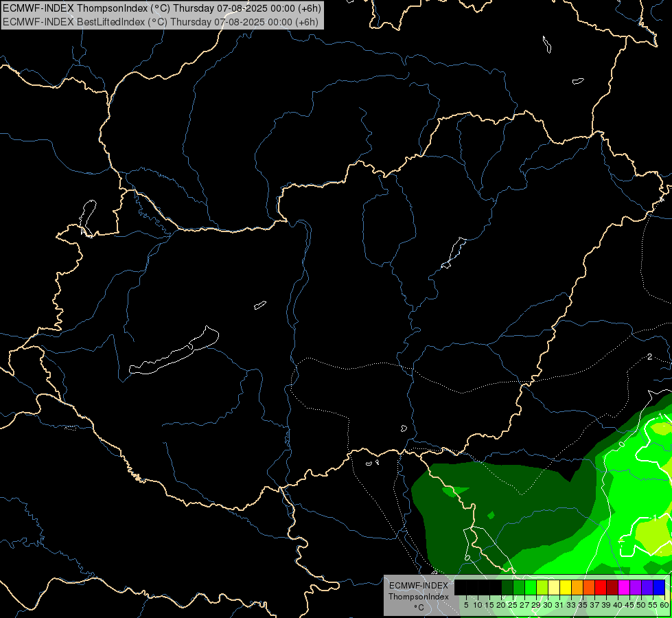
Task: Click the legend tick value '25'
Action: 513,605
